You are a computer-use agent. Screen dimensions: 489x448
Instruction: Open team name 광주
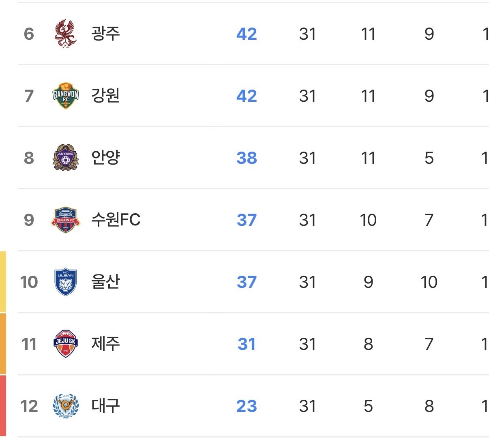coord(105,34)
